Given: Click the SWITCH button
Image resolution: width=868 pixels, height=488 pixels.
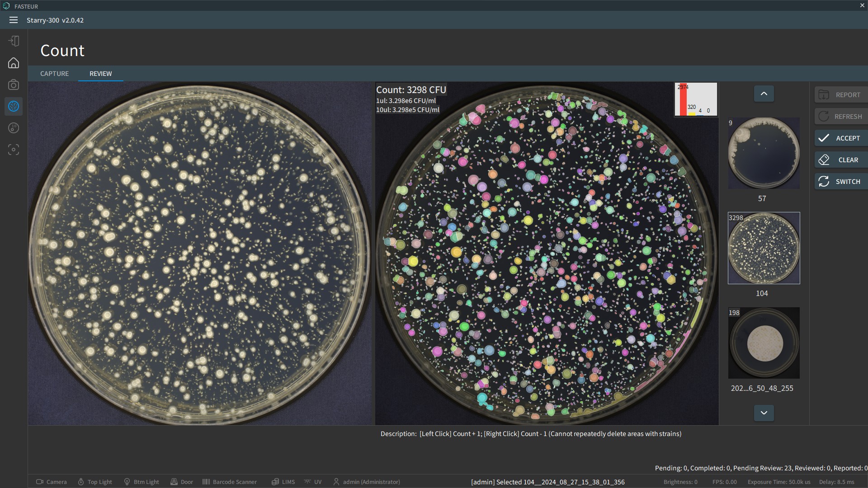Looking at the screenshot, I should (840, 182).
